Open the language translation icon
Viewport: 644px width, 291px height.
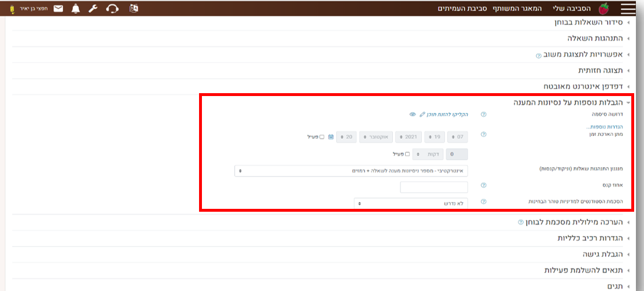point(134,9)
